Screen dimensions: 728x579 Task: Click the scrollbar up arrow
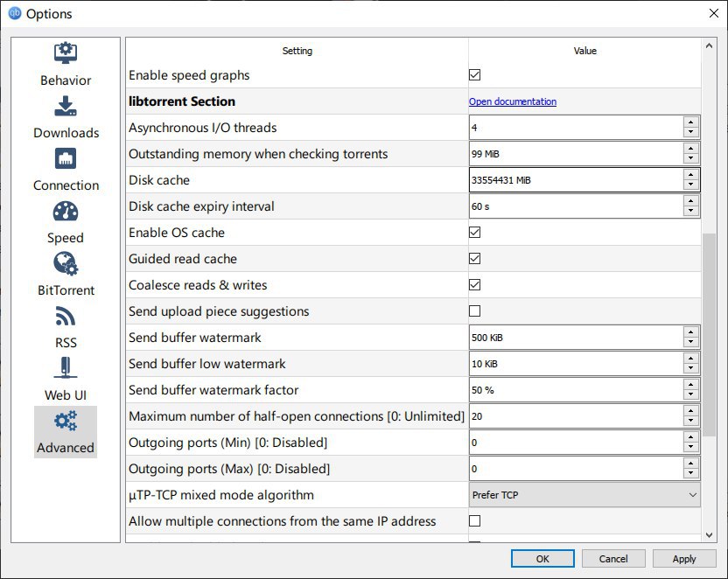point(709,45)
